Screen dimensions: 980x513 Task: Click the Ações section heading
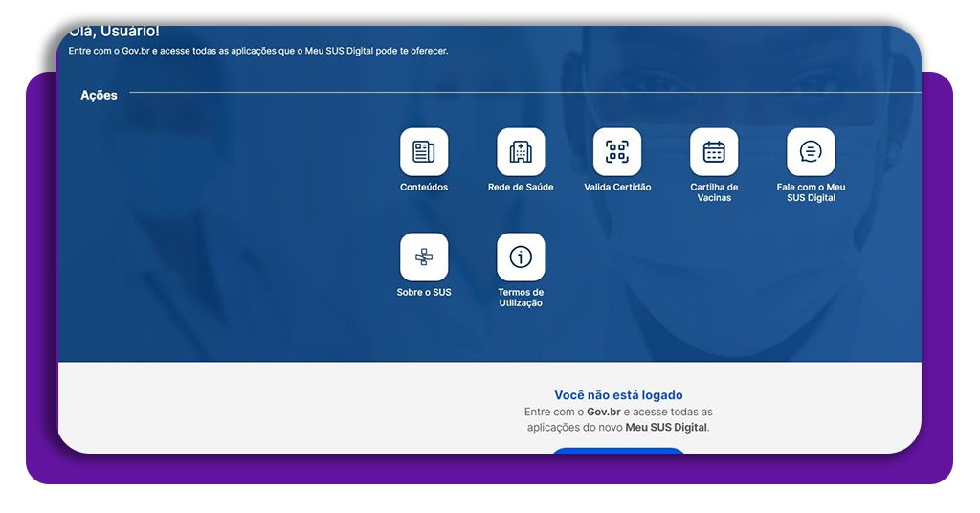click(x=99, y=95)
